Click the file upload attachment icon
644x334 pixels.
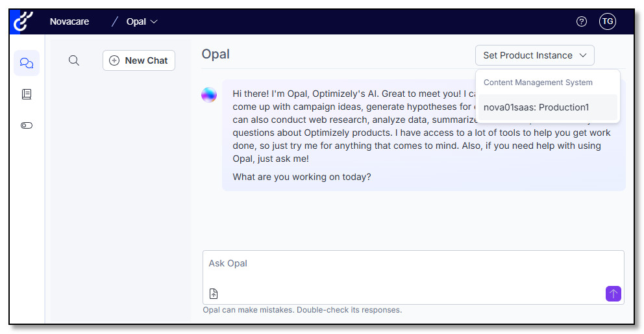pyautogui.click(x=214, y=294)
